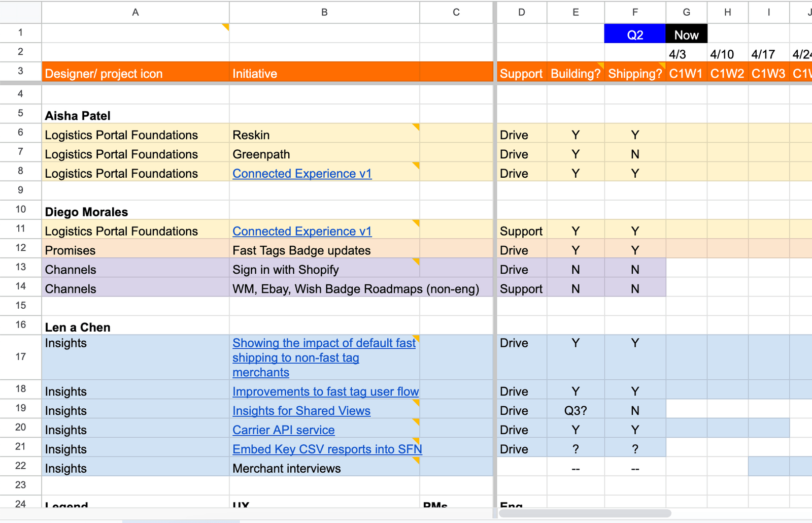
Task: Click the note triangle on Shipping? header
Action: coord(661,65)
